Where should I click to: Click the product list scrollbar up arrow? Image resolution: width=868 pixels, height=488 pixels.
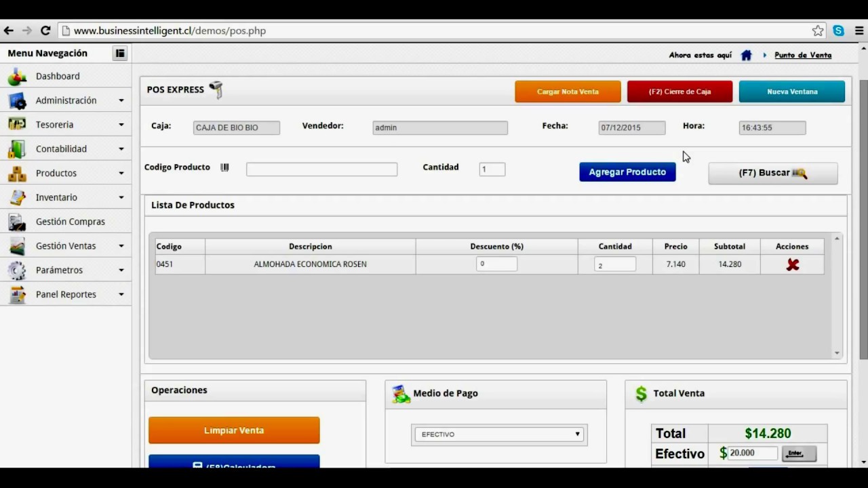coord(837,239)
